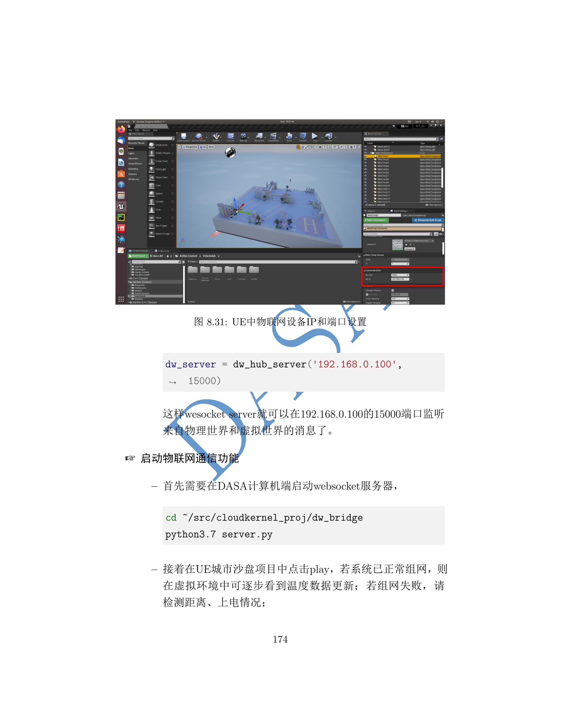562x728 pixels.
Task: Click the Blueprint/Add Script button
Action: pos(428,220)
